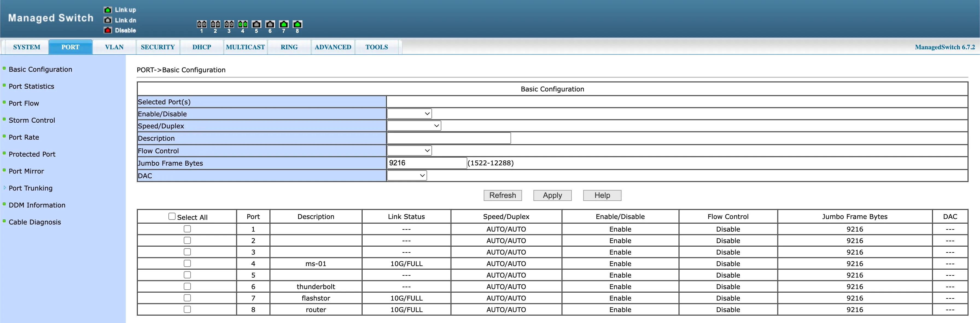Select the router port 8 checkbox
980x323 pixels.
187,309
